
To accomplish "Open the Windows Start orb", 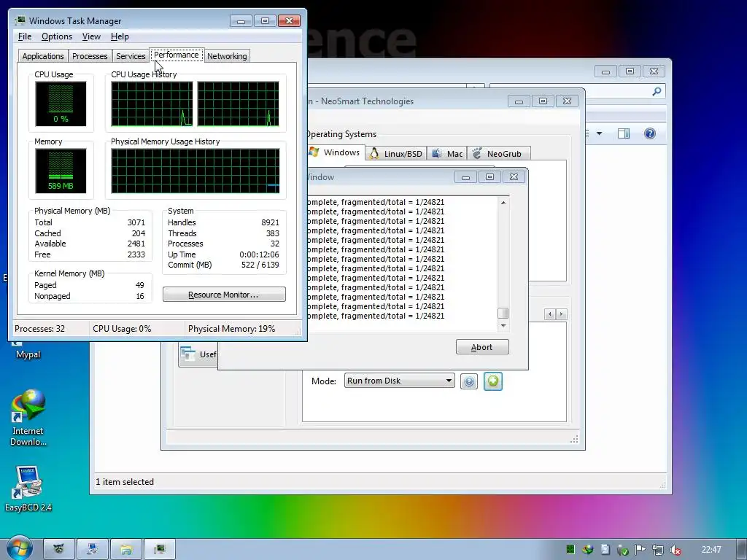I will (x=19, y=548).
